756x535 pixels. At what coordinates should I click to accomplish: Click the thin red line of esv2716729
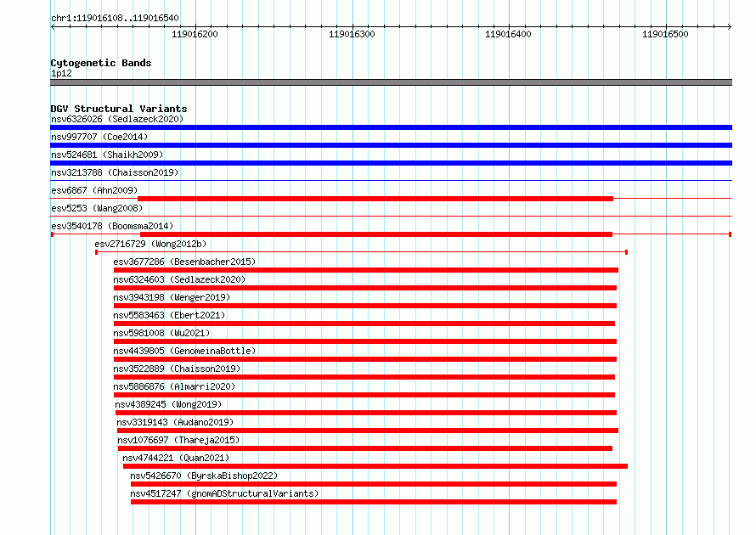[362, 252]
